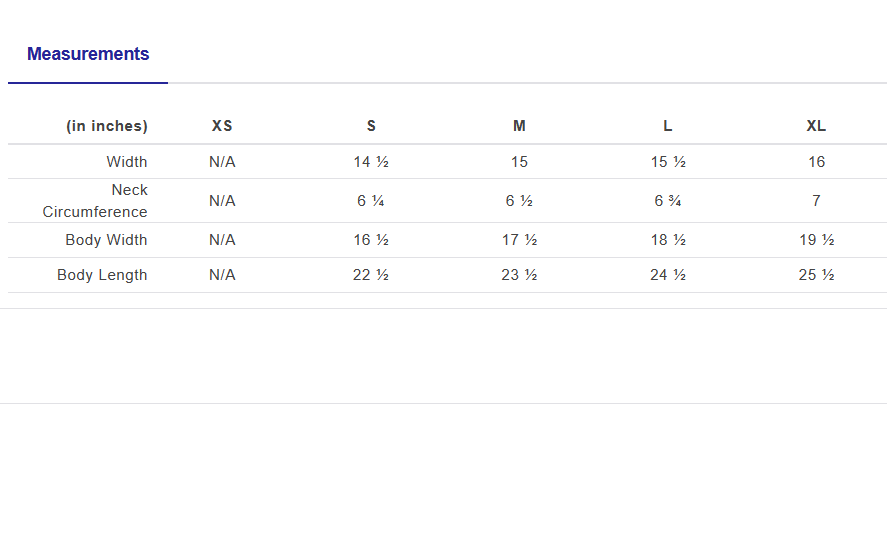Viewport: 887px width, 546px height.
Task: Click the XL size column header
Action: pyautogui.click(x=816, y=126)
